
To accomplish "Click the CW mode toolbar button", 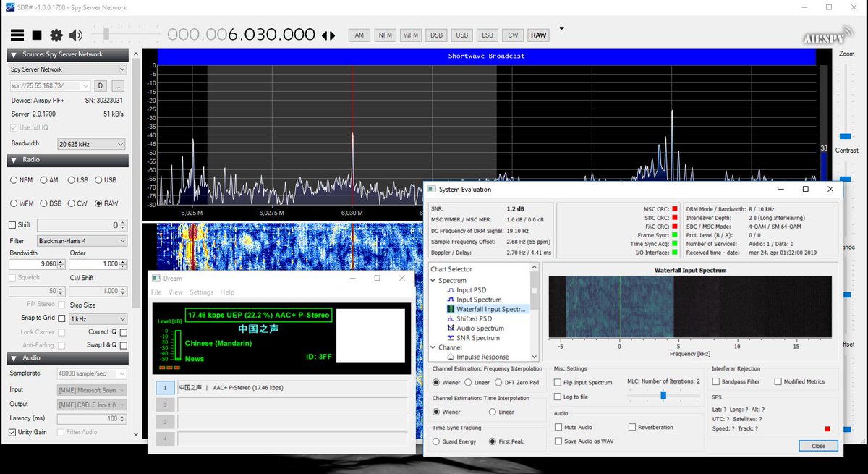I will coord(513,35).
